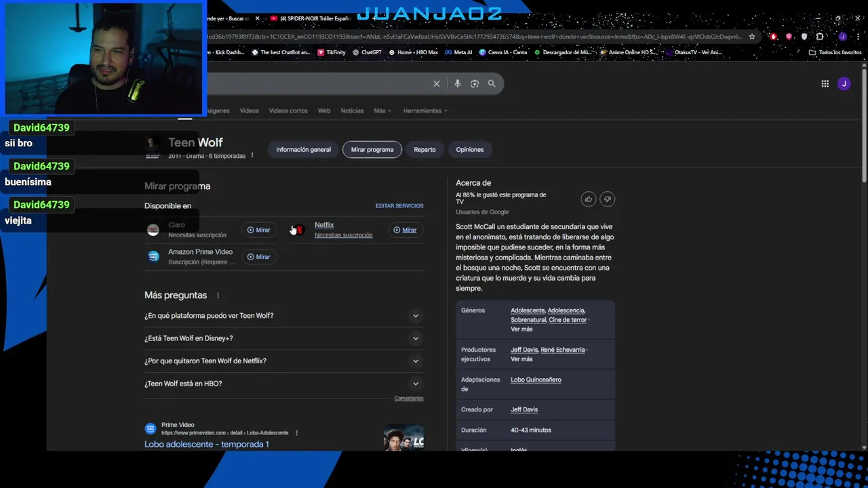868x488 pixels.
Task: Click the Adolescente genre link
Action: click(x=528, y=310)
